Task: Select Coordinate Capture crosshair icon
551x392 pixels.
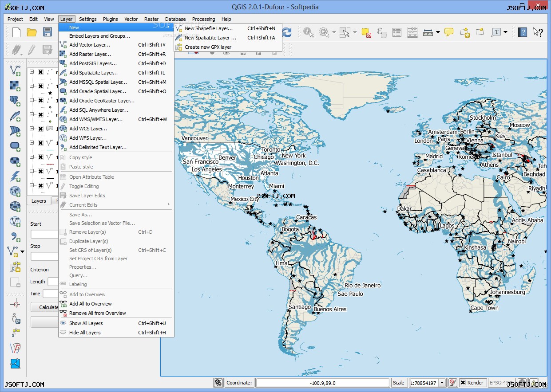Action: (16, 303)
